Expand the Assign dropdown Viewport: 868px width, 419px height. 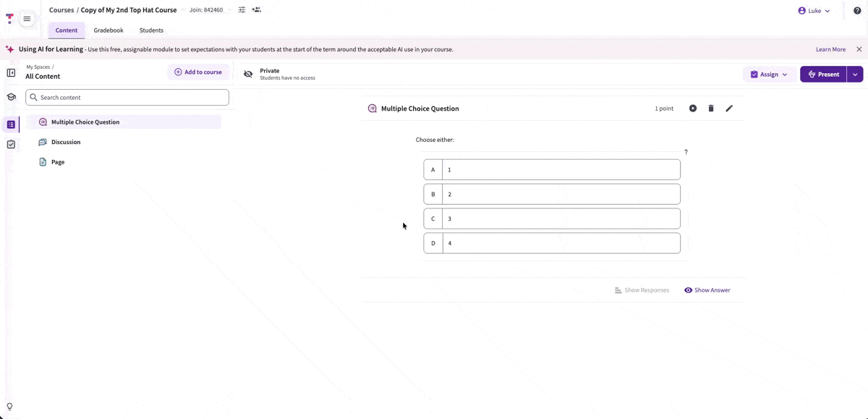(769, 74)
